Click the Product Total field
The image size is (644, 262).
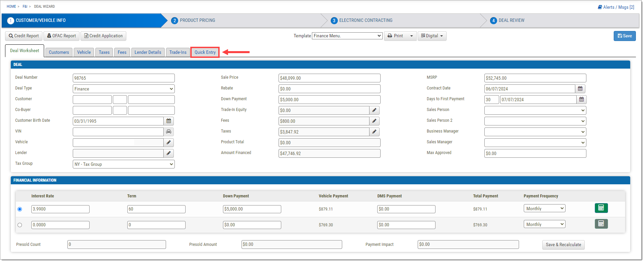[329, 143]
